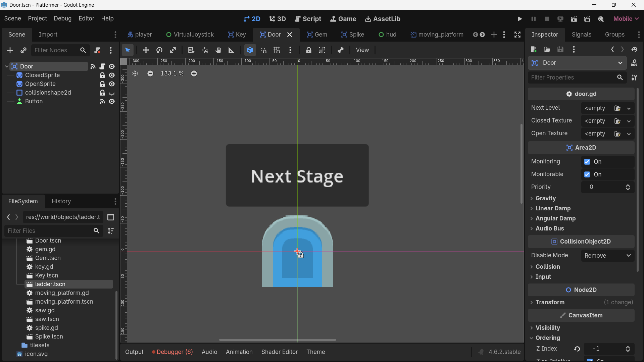The image size is (644, 362).
Task: Select the Pan Mode hand tool
Action: pyautogui.click(x=218, y=50)
